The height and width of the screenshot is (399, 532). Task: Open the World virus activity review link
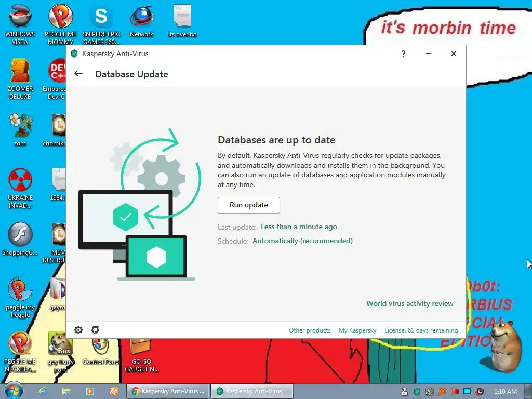(409, 303)
